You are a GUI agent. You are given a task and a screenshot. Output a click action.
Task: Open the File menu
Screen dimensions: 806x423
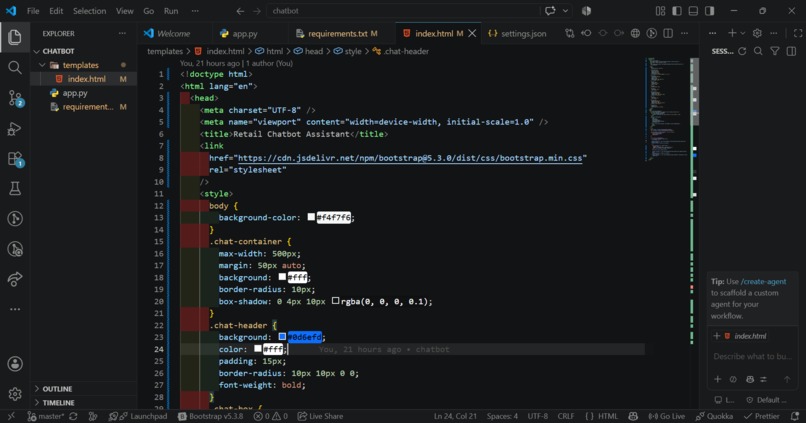pyautogui.click(x=33, y=11)
